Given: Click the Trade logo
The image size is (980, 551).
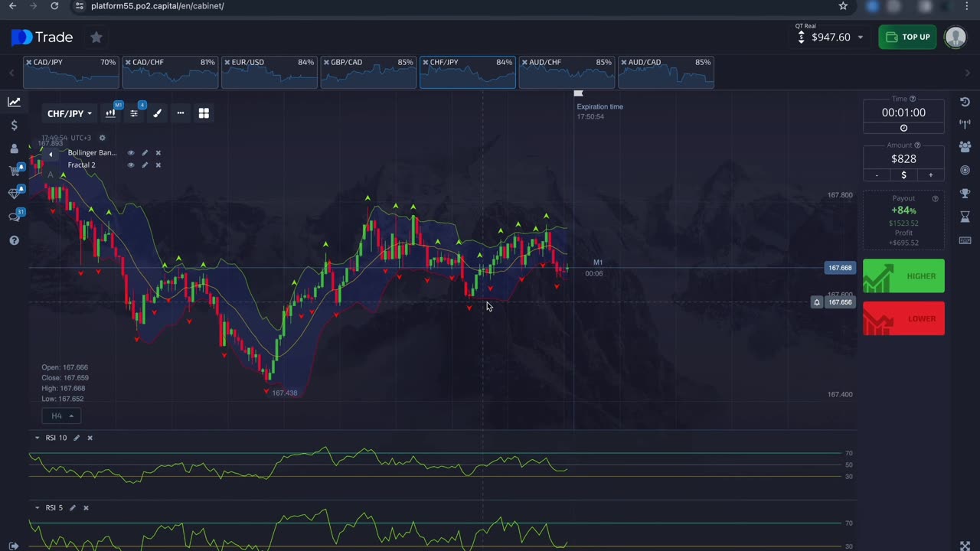Looking at the screenshot, I should (x=42, y=37).
